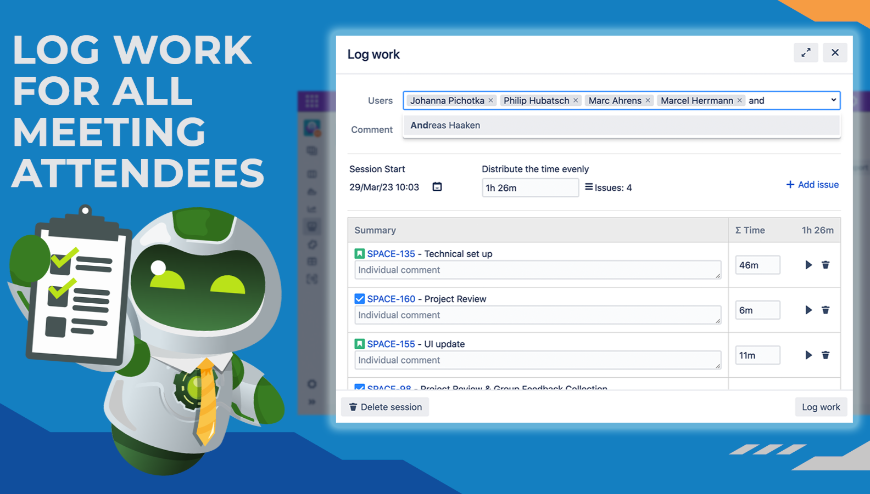Click the 1h 26m total in header
This screenshot has width=870, height=494.
pyautogui.click(x=817, y=230)
